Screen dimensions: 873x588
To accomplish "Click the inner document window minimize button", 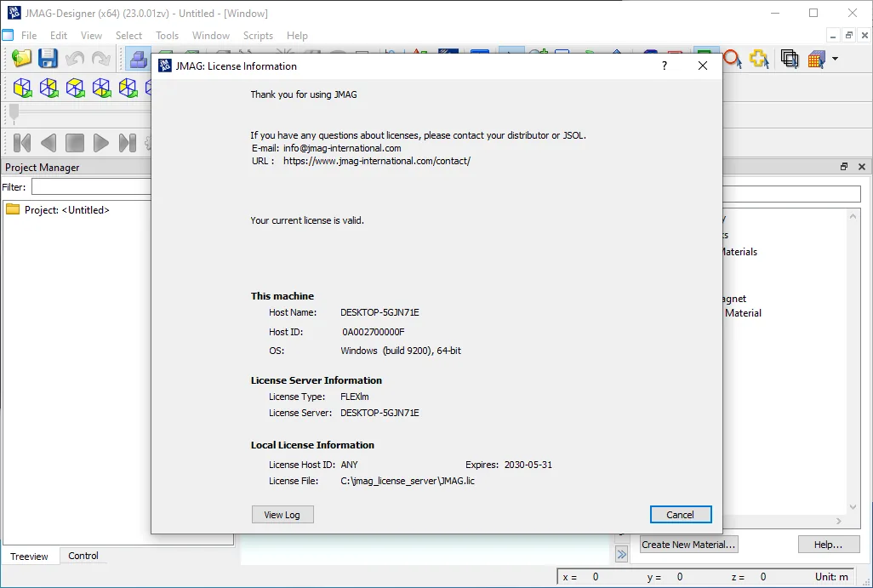I will pos(833,35).
